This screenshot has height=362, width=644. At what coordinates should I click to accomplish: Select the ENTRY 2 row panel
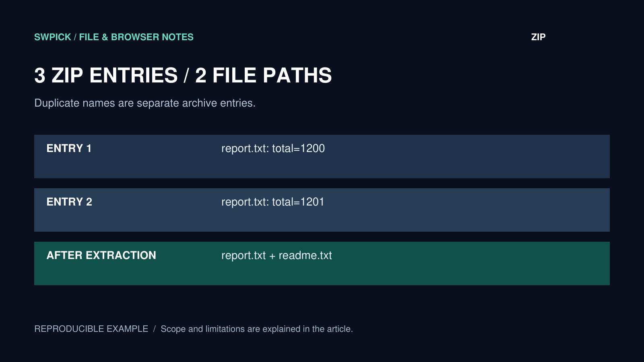pos(322,210)
